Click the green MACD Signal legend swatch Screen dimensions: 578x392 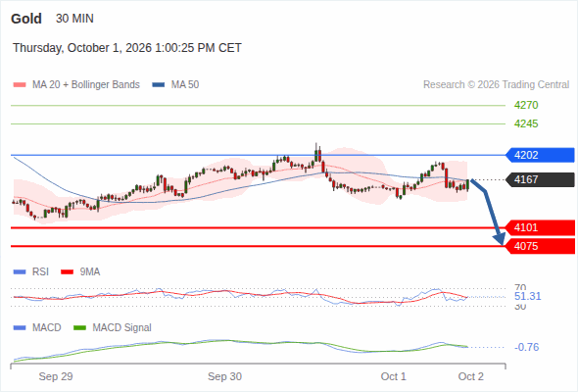(79, 328)
